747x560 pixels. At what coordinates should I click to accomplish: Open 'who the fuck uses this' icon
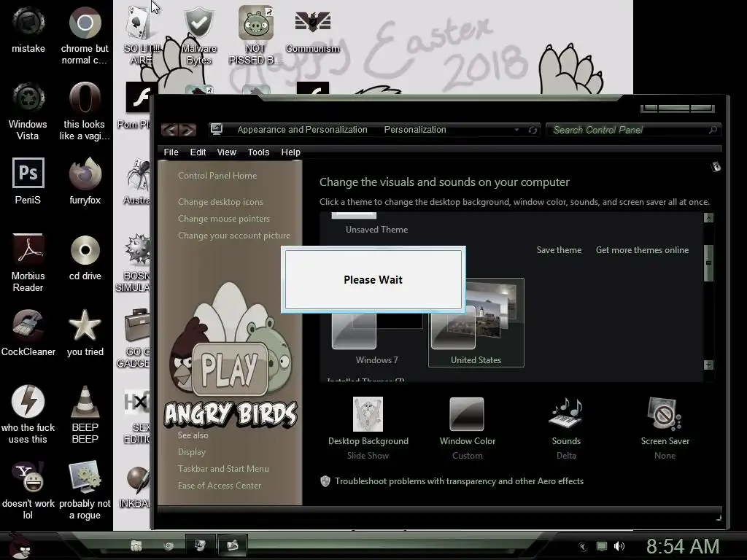point(28,414)
